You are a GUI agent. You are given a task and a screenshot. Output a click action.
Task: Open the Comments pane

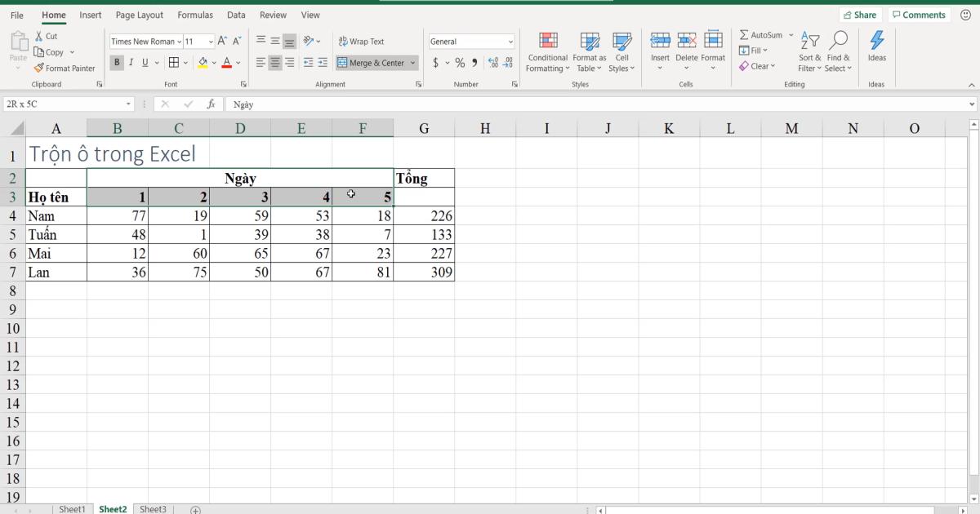coord(918,14)
